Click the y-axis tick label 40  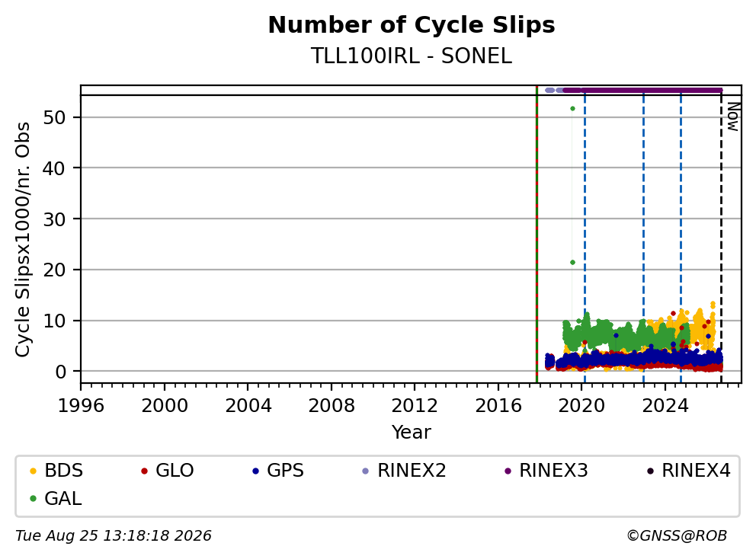[x=54, y=168]
